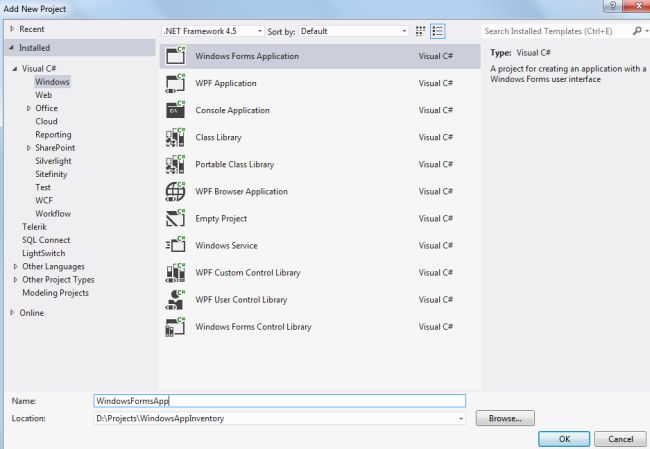Collapse the Installed section
The width and height of the screenshot is (650, 449).
(11, 48)
